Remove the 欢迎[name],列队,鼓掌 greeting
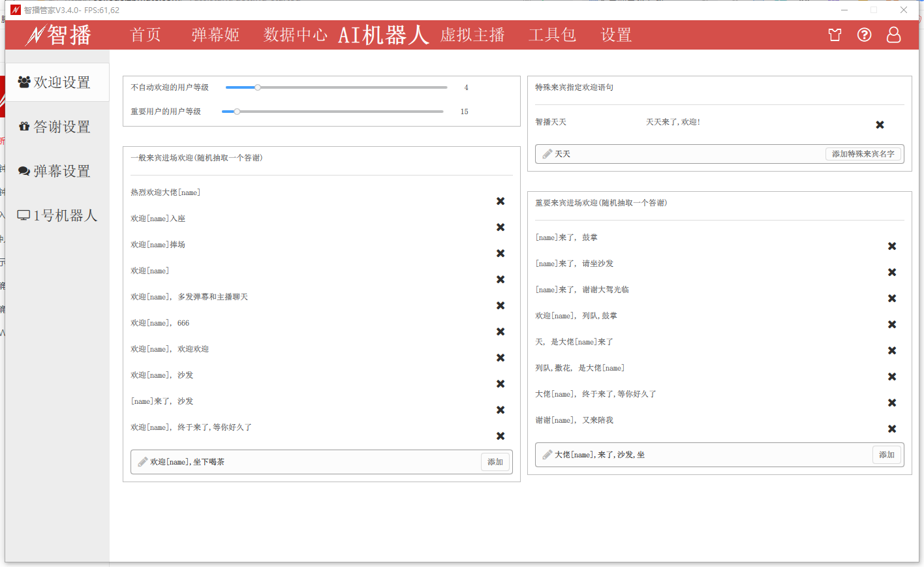 coord(892,324)
